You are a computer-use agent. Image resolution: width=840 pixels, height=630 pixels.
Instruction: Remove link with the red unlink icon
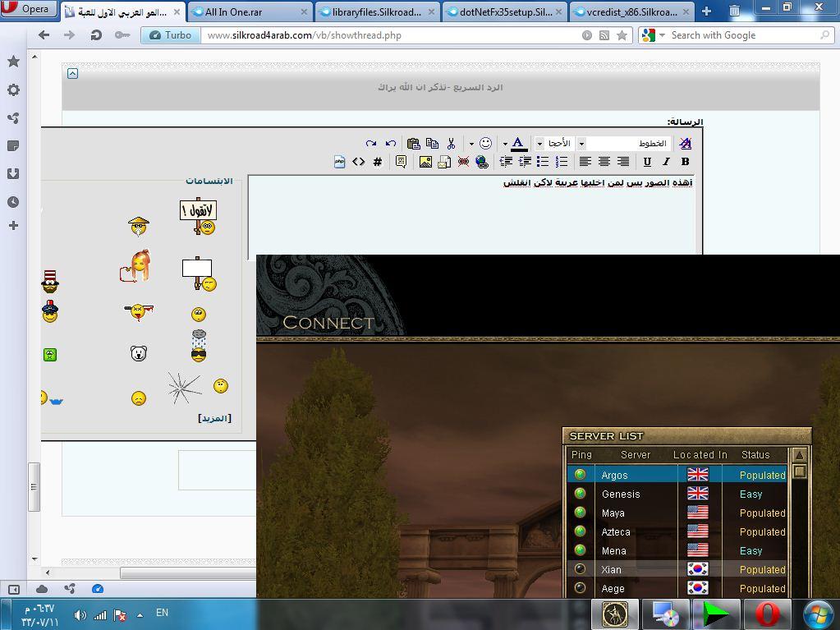463,162
